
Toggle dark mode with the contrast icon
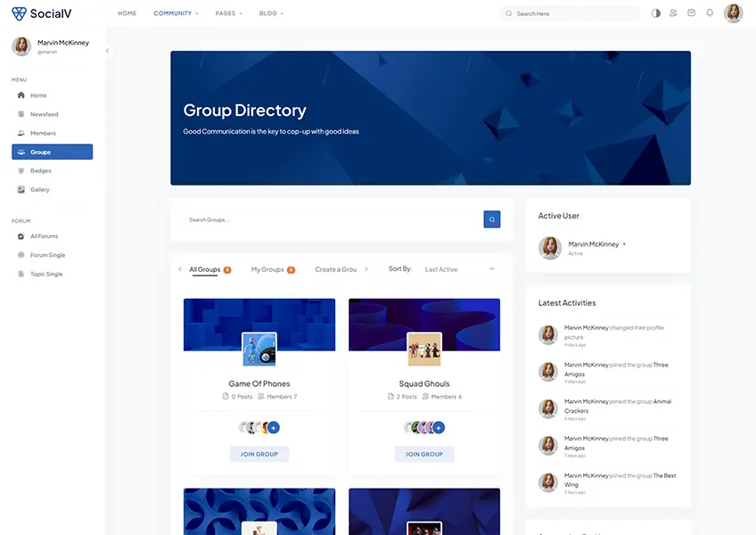click(x=654, y=12)
